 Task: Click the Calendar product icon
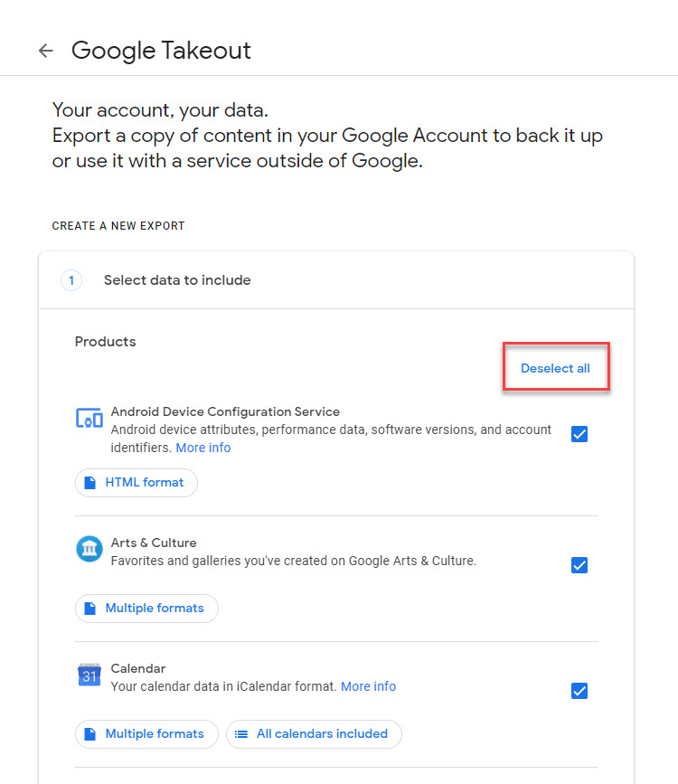[x=89, y=675]
